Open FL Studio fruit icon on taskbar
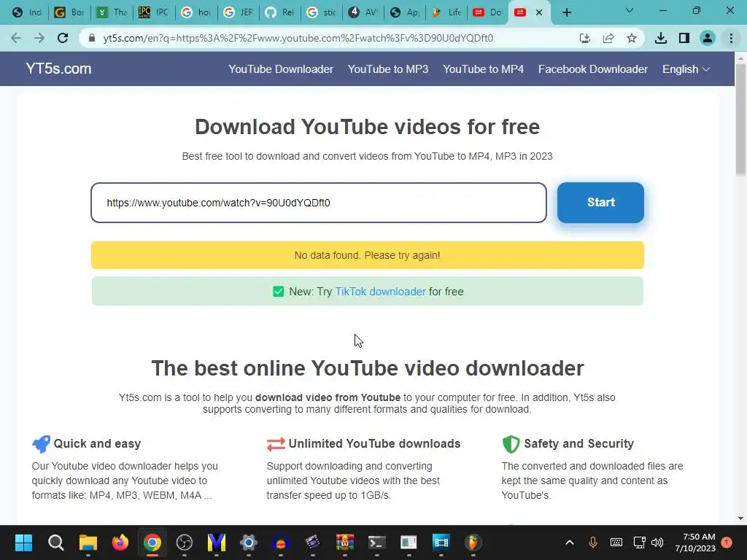The height and width of the screenshot is (560, 747). [473, 542]
